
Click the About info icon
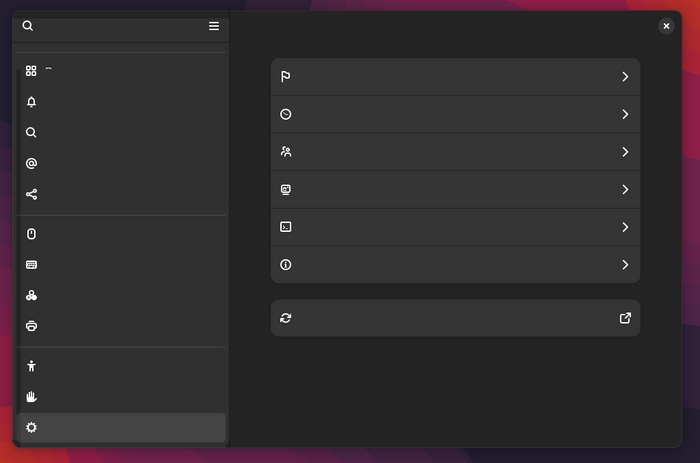[286, 265]
